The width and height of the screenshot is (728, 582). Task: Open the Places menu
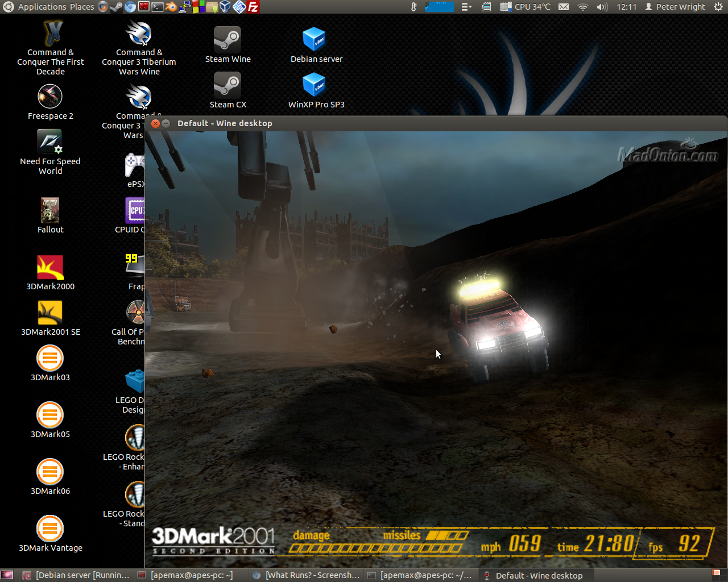pos(82,7)
